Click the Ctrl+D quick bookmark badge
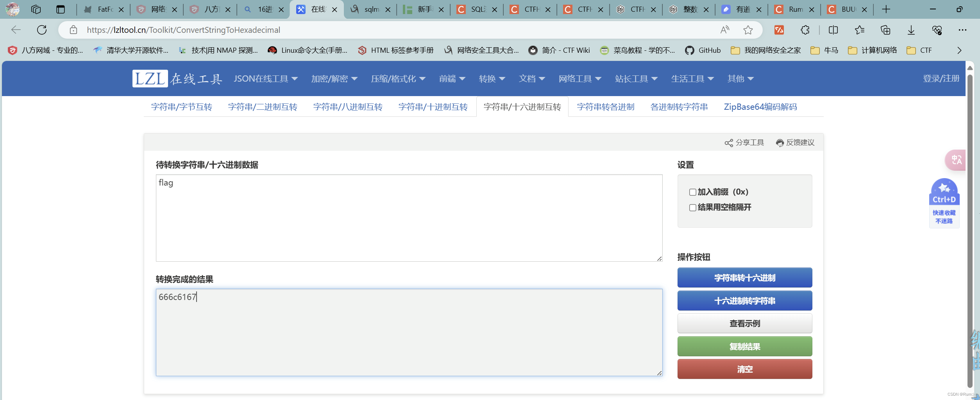Viewport: 980px width, 400px height. click(x=944, y=203)
